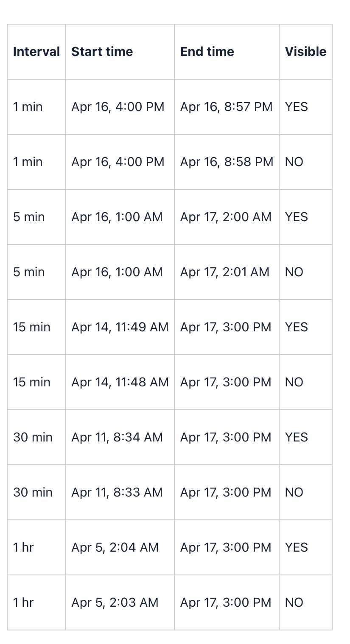Select start time Apr 14, 11:49 AM
Image resolution: width=350 pixels, height=644 pixels.
(x=120, y=327)
